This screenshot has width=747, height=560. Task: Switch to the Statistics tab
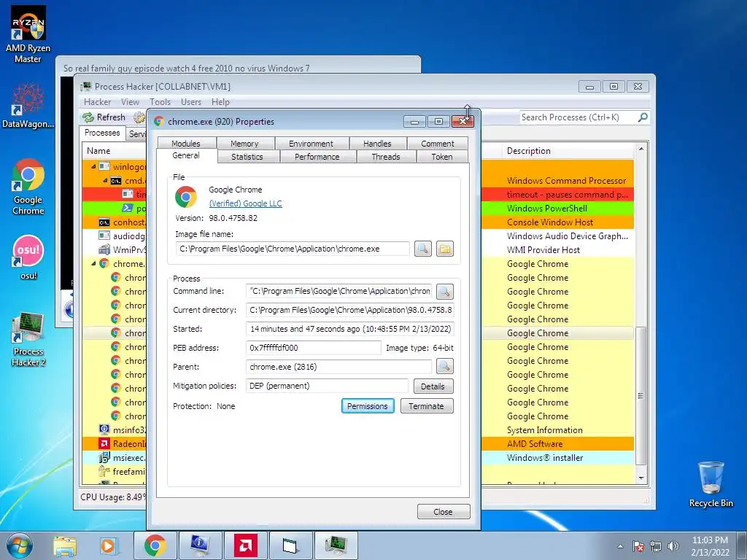(248, 157)
